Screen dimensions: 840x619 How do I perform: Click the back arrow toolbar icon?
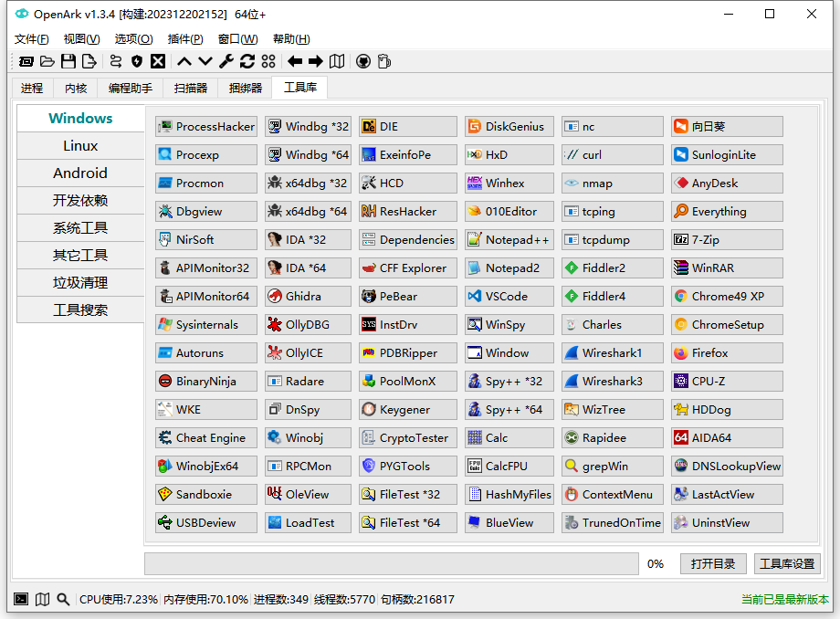tap(295, 61)
